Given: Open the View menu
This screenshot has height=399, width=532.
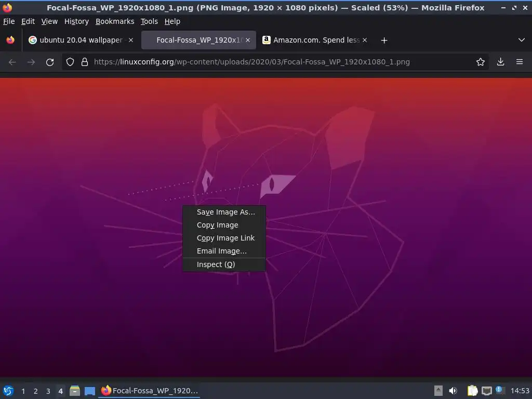Looking at the screenshot, I should (x=49, y=21).
